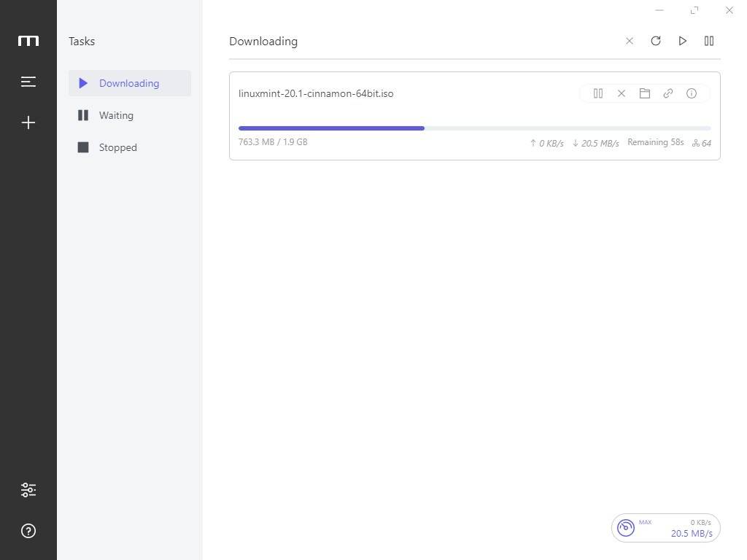Resume all downloads via play icon
Image resolution: width=747 pixels, height=560 pixels.
[682, 41]
